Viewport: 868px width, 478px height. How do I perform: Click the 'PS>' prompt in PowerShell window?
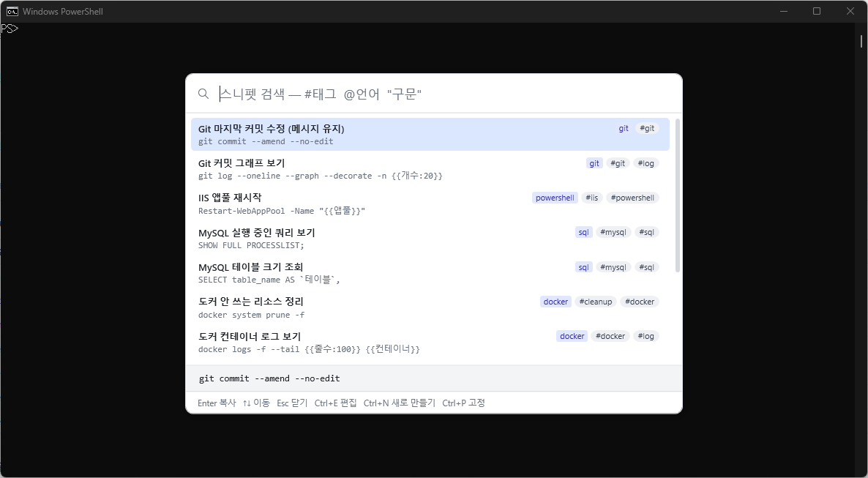10,29
